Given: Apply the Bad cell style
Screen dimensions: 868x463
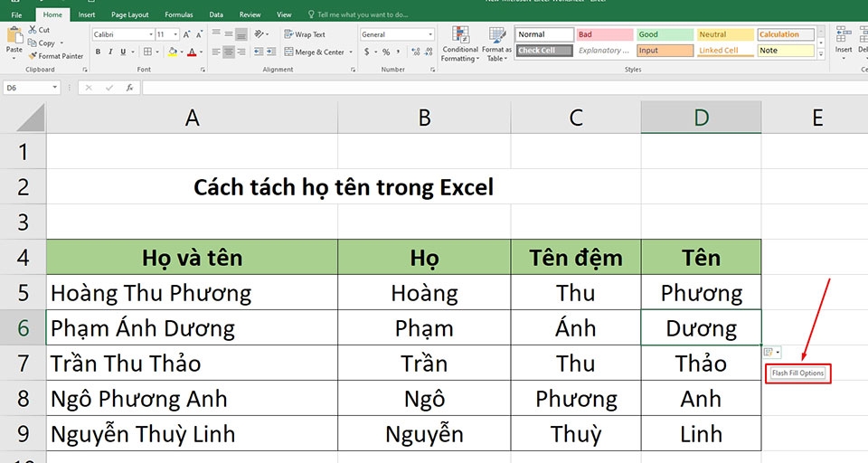Looking at the screenshot, I should 605,34.
